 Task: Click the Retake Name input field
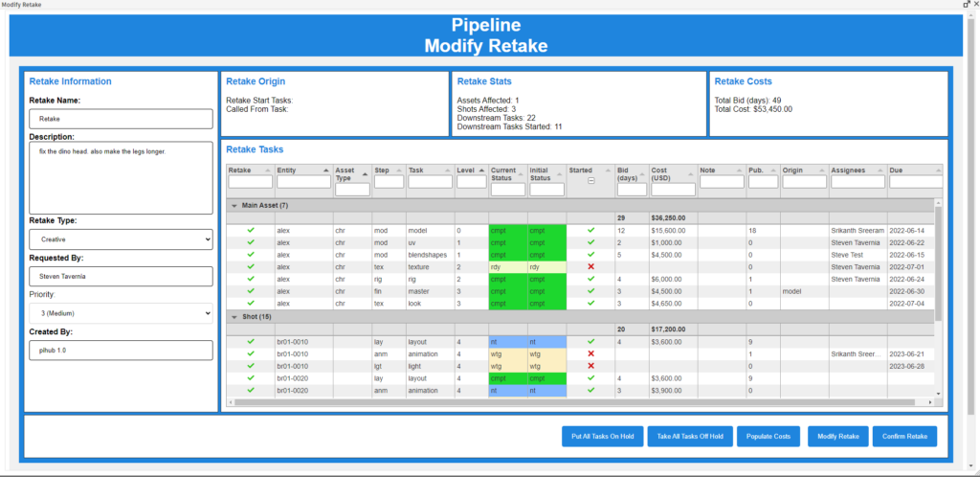pos(121,119)
